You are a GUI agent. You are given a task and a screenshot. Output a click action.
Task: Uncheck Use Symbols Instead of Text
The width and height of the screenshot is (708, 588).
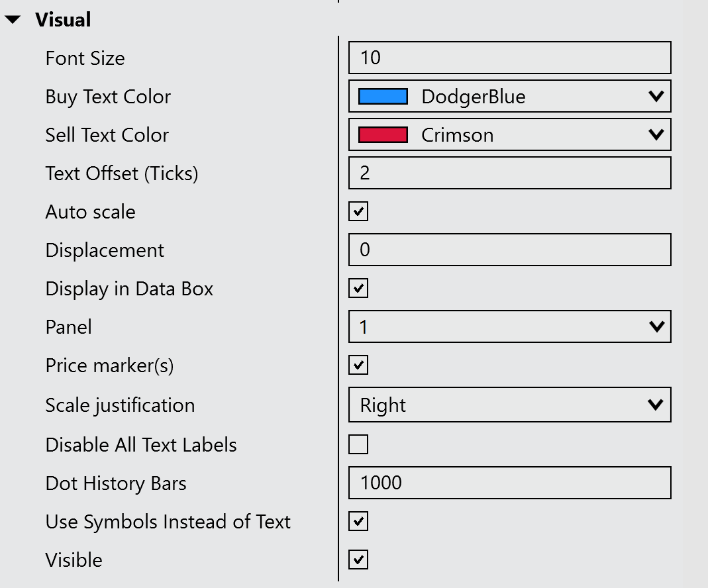point(358,521)
